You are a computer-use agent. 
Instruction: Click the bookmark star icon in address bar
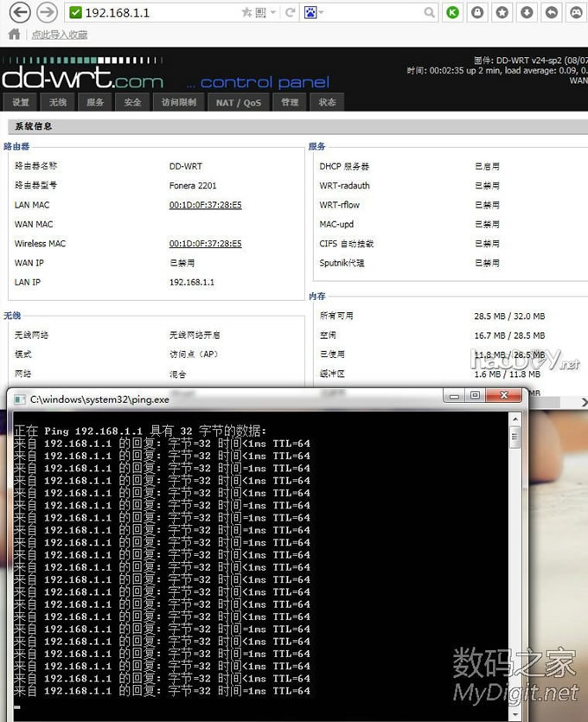pyautogui.click(x=246, y=13)
